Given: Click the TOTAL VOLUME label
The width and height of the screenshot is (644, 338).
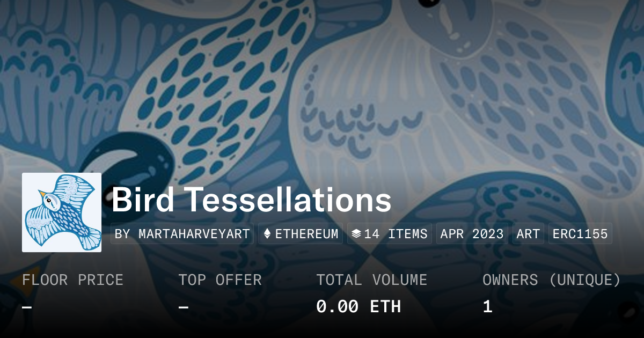Looking at the screenshot, I should point(371,280).
